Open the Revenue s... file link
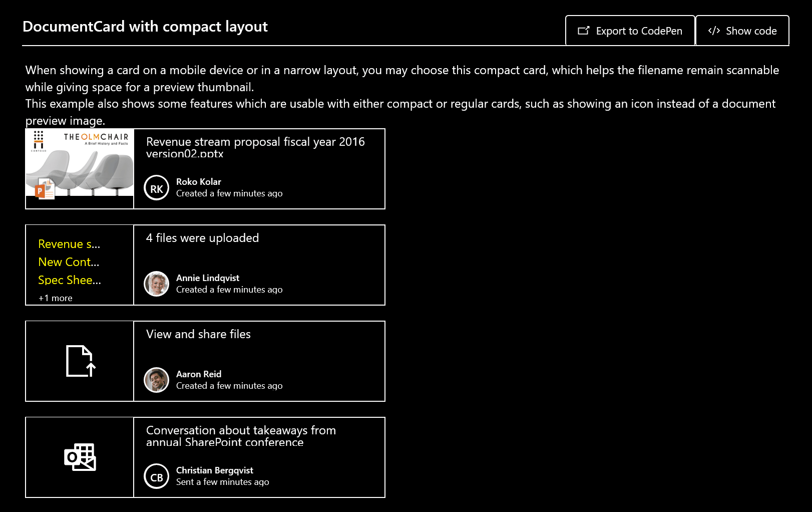Viewport: 812px width, 512px height. (69, 244)
